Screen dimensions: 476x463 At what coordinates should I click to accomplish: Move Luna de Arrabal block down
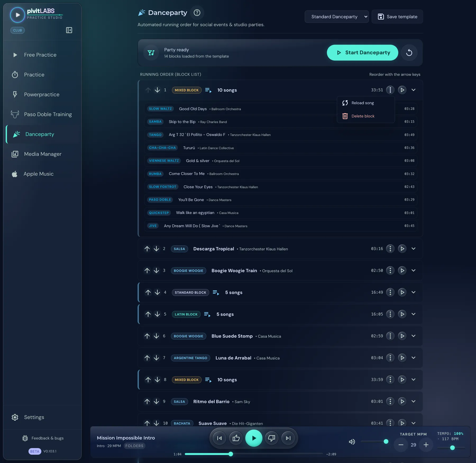156,358
